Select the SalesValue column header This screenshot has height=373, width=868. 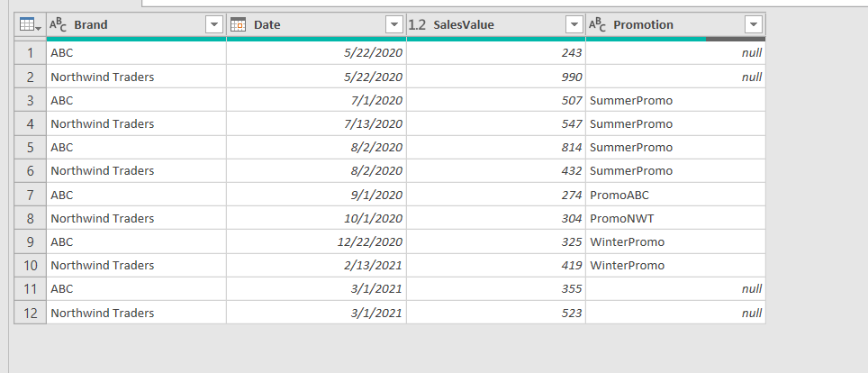tap(496, 24)
